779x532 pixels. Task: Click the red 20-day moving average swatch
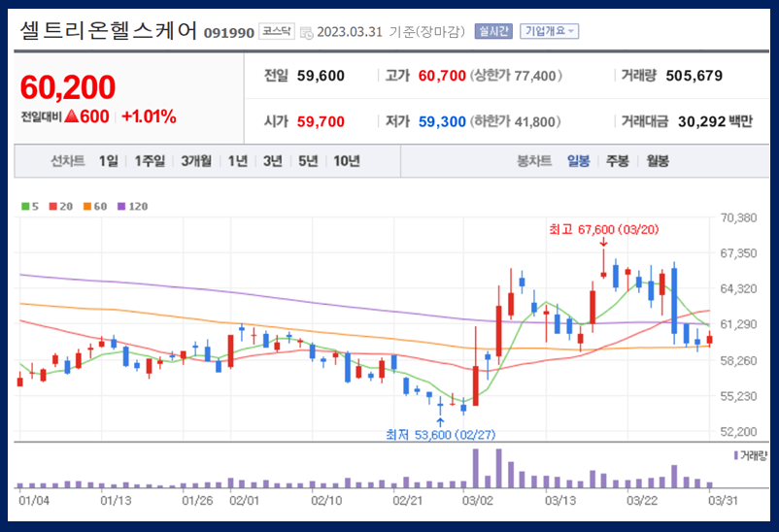pos(53,206)
